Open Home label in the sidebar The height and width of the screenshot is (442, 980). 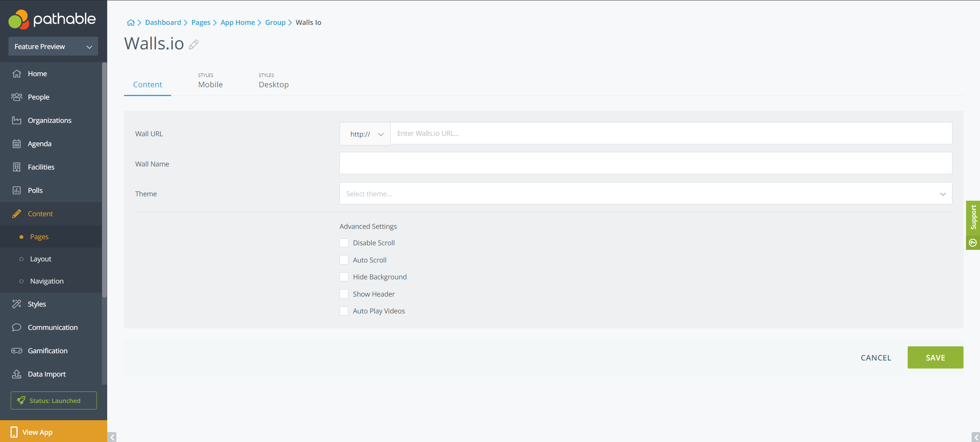pyautogui.click(x=38, y=73)
